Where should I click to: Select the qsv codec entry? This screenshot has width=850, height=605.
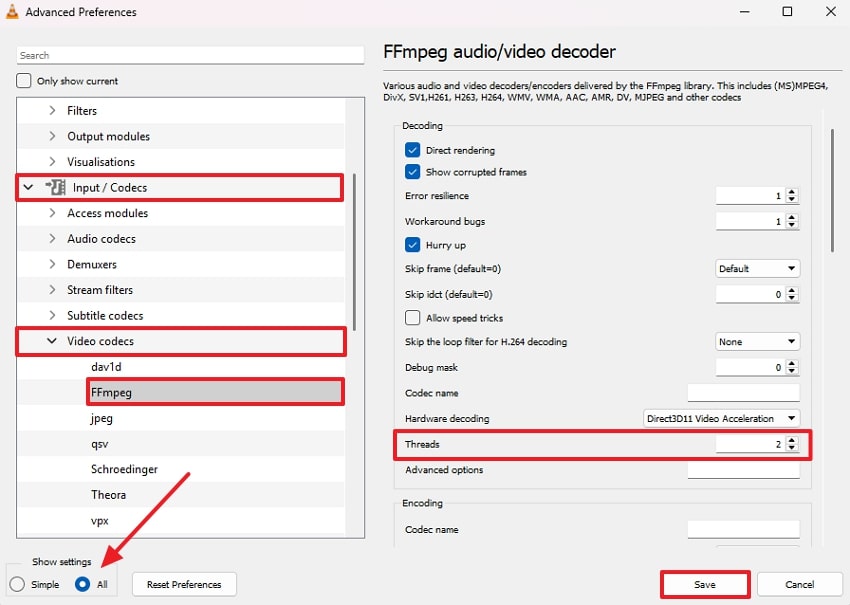point(100,444)
